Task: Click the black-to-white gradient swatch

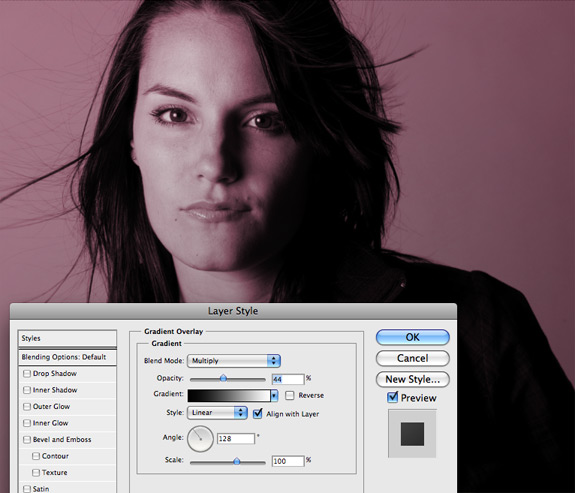Action: (x=229, y=395)
